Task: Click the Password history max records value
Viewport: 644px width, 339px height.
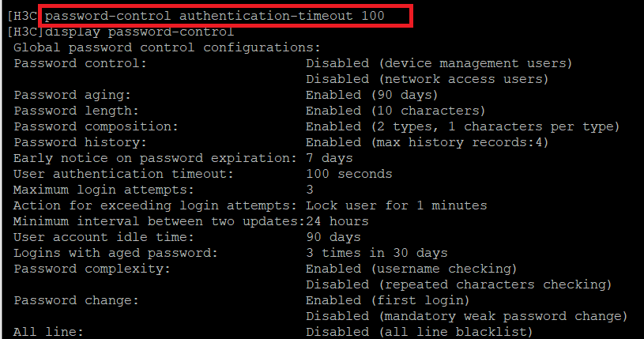Action: coord(427,142)
